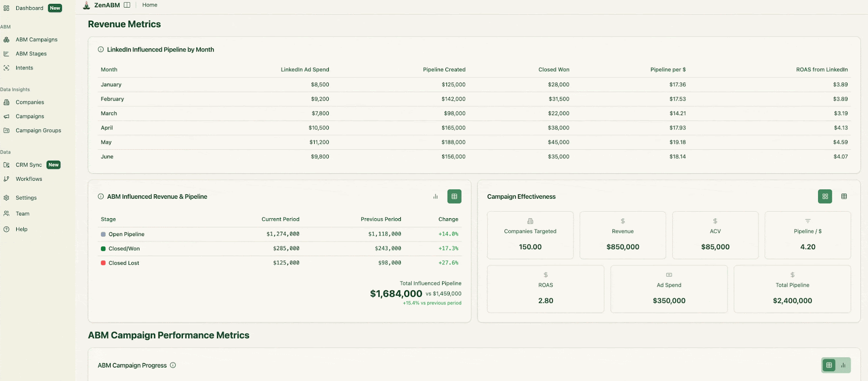Click the "$1,684,000" total pipeline value
This screenshot has width=868, height=381.
396,294
